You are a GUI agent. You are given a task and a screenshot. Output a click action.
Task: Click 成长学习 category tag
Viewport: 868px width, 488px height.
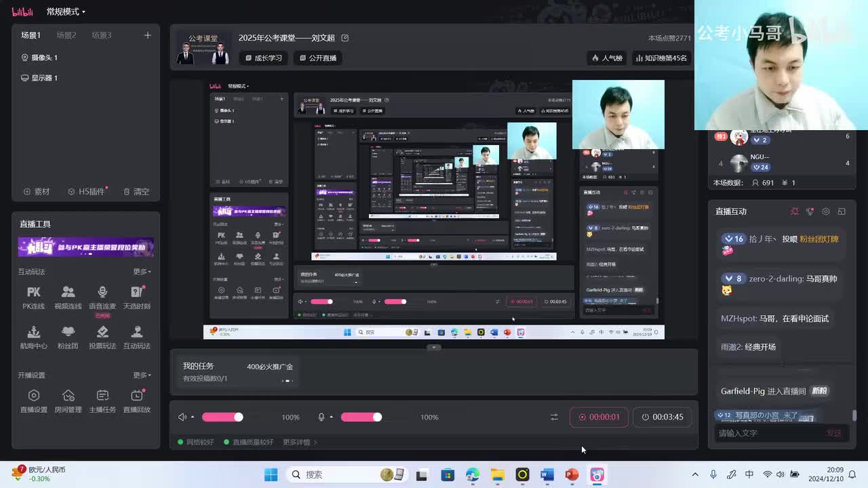264,58
